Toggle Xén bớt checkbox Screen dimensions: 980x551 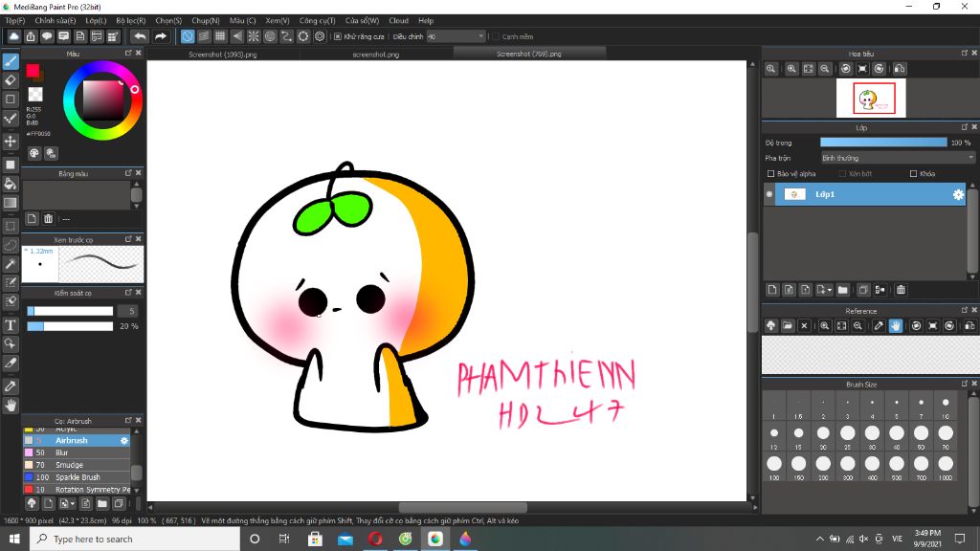(842, 174)
